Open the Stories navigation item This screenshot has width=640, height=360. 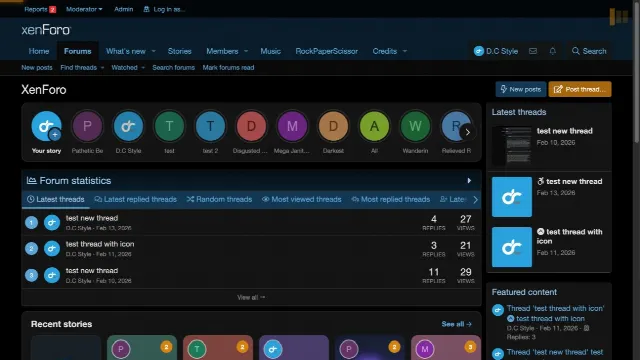pos(180,51)
